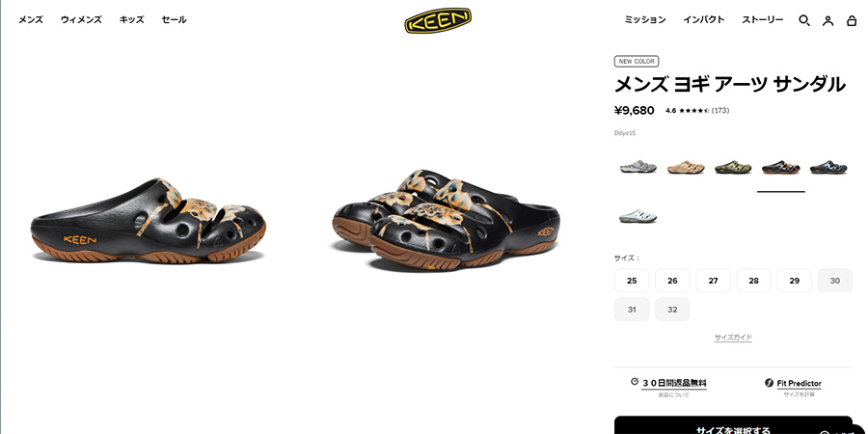Choose size 25

click(x=632, y=281)
